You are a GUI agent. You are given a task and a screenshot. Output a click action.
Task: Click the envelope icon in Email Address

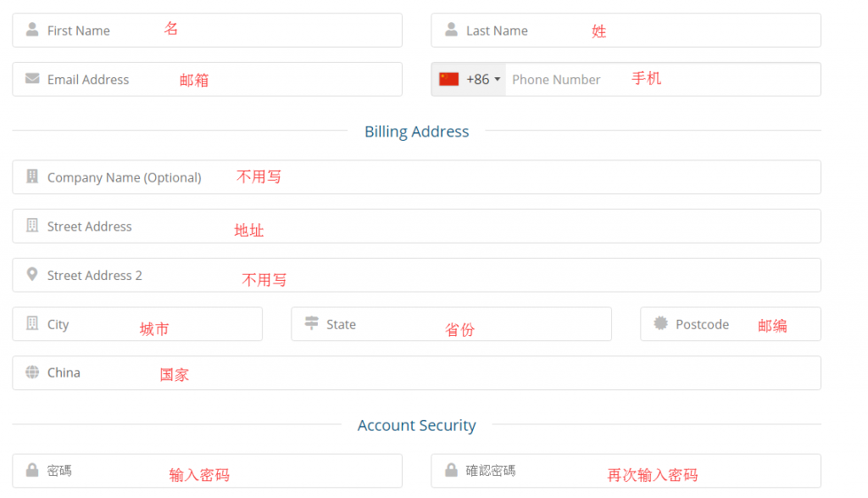click(32, 79)
